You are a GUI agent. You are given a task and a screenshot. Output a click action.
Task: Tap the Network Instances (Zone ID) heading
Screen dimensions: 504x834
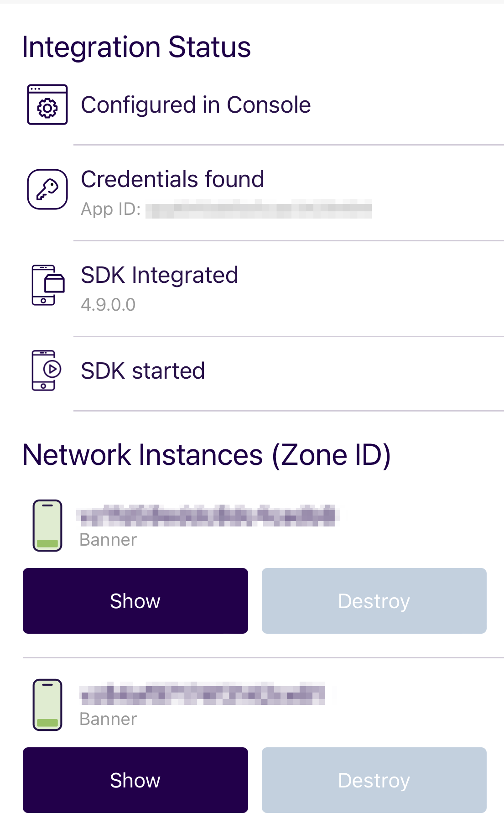point(207,455)
